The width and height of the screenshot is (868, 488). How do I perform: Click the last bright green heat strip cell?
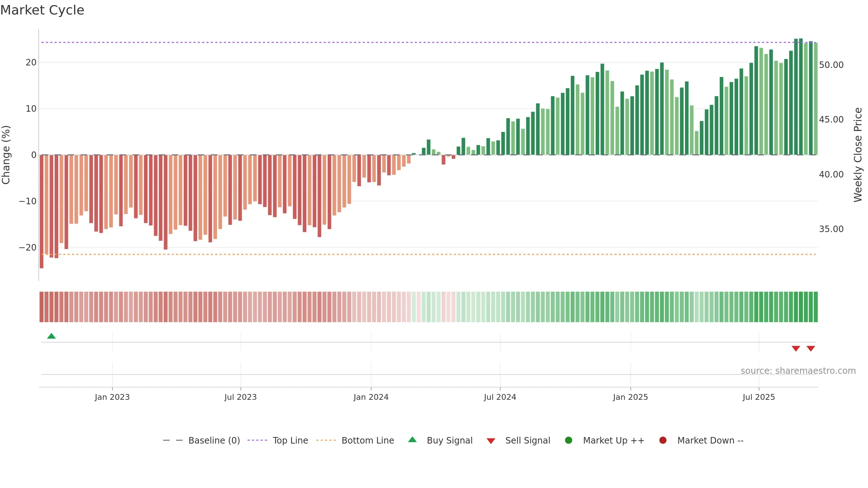tap(816, 307)
